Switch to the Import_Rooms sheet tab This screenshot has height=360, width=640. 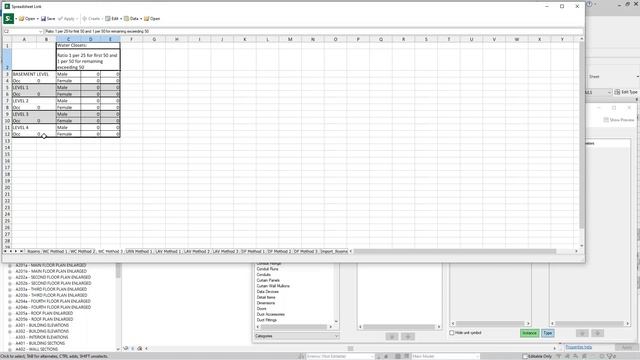pos(334,251)
